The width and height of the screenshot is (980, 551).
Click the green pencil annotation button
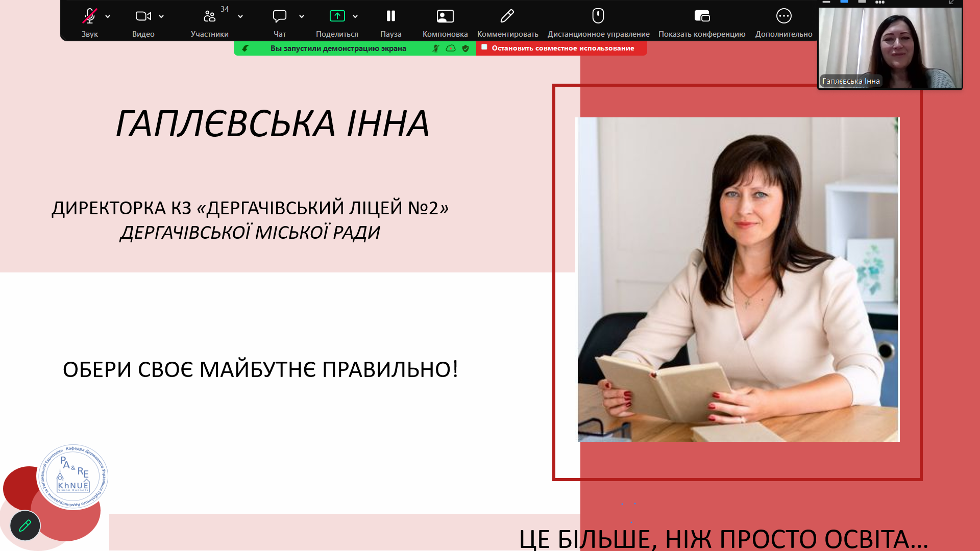(25, 525)
